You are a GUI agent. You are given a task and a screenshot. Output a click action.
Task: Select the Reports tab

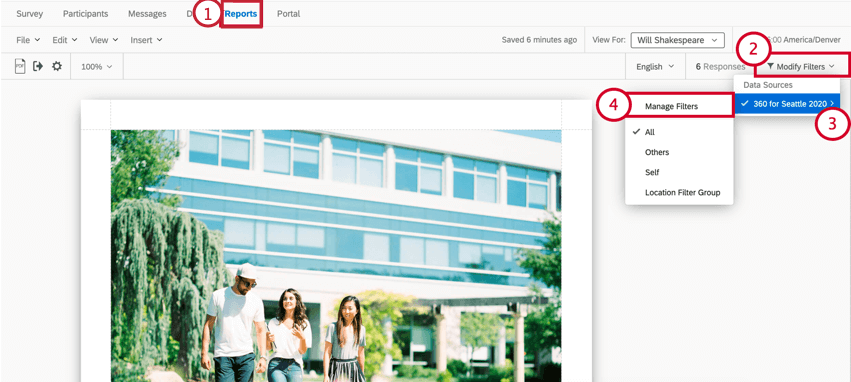point(241,14)
